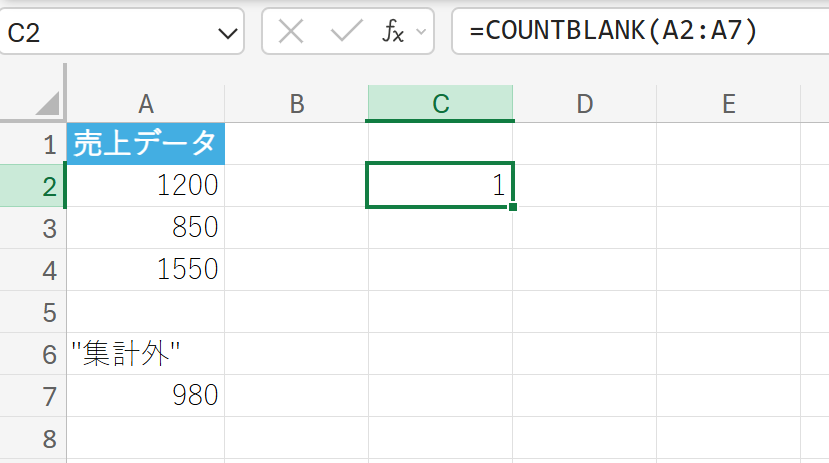Screen dimensions: 829x463
Task: Select column D header
Action: point(584,103)
